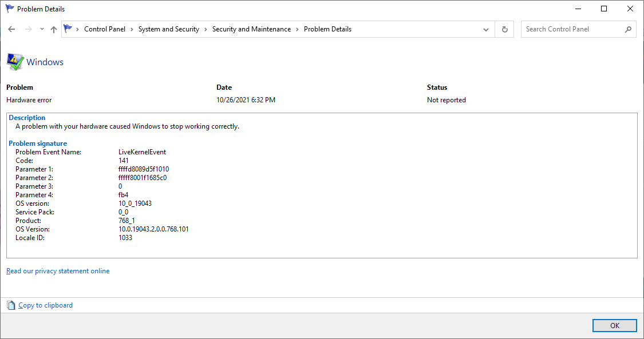The width and height of the screenshot is (644, 339).
Task: Click the clipboard icon beside Copy to clipboard
Action: (11, 305)
